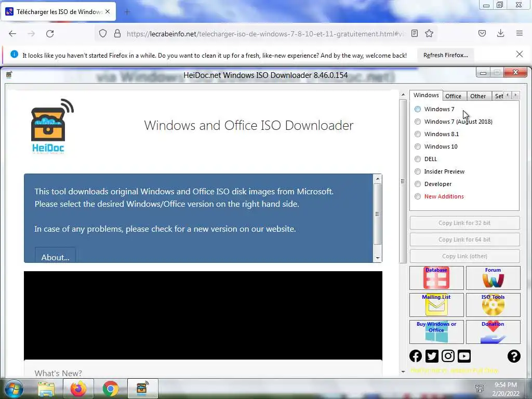Screen dimensions: 532x399
Task: Open Buy Windows or Office tile
Action: pos(436,332)
